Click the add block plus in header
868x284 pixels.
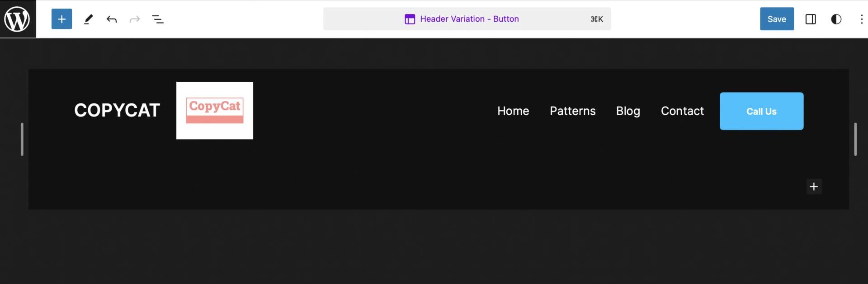(814, 186)
